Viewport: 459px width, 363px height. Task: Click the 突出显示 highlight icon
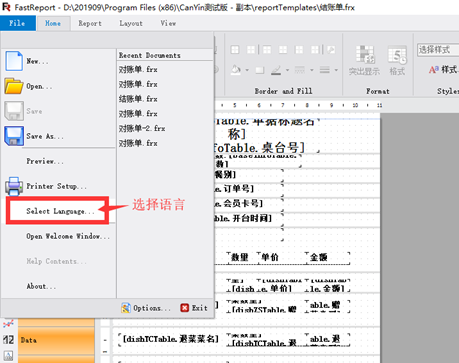point(365,54)
